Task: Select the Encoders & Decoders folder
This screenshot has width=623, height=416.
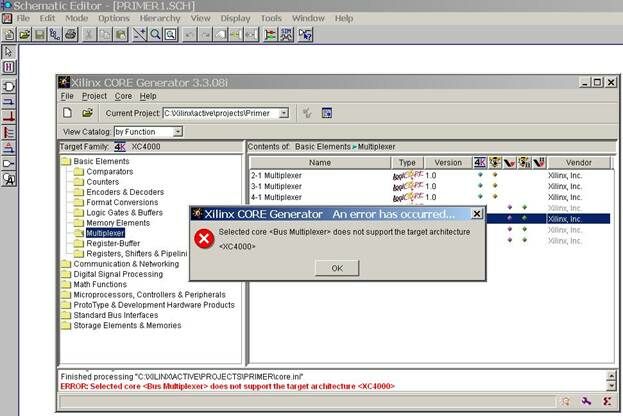Action: [x=125, y=192]
